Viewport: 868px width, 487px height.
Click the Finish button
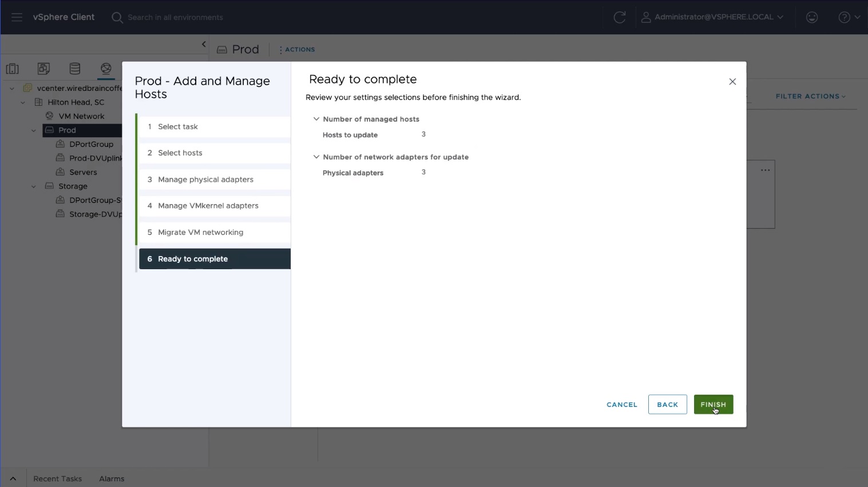pos(713,405)
